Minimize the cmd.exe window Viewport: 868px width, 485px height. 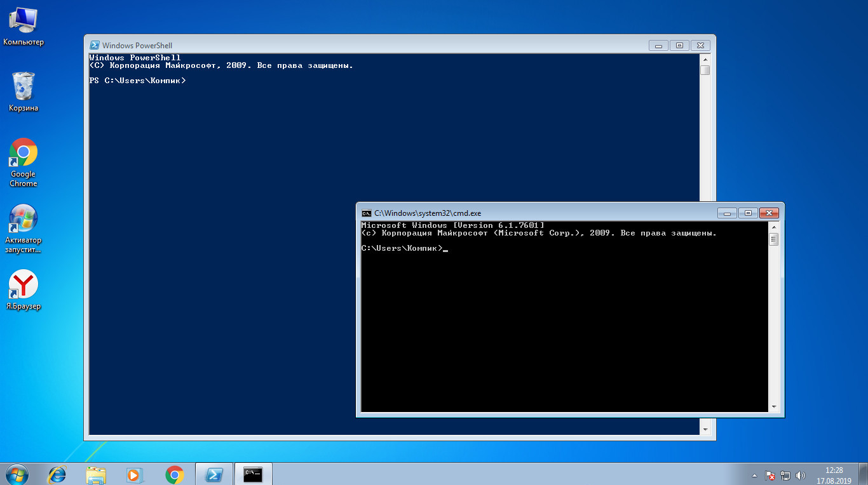pos(727,213)
